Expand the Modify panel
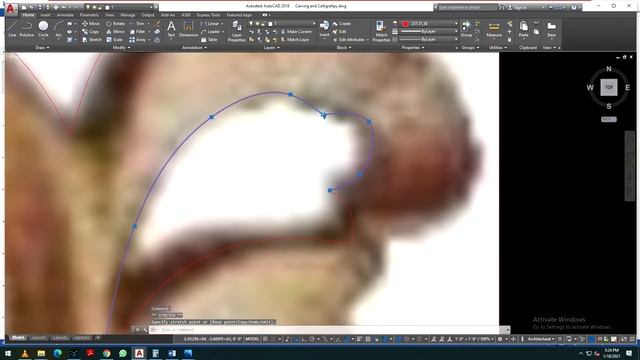 (121, 48)
